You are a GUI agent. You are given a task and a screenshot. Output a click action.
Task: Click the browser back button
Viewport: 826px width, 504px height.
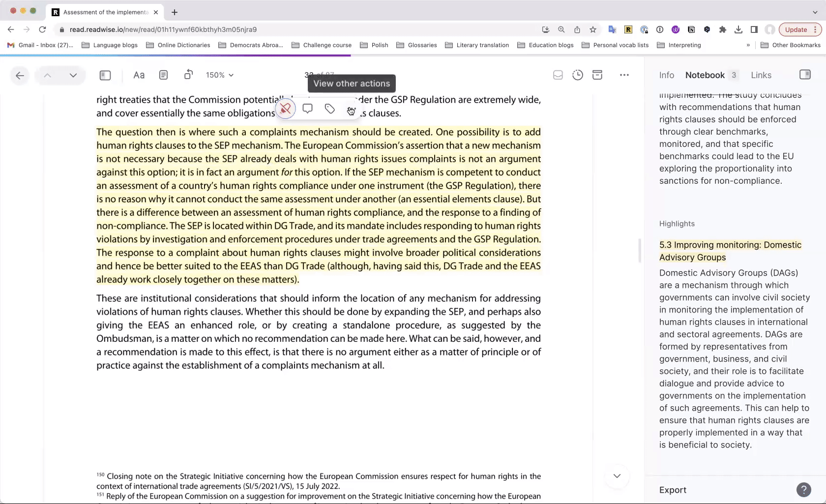point(11,29)
